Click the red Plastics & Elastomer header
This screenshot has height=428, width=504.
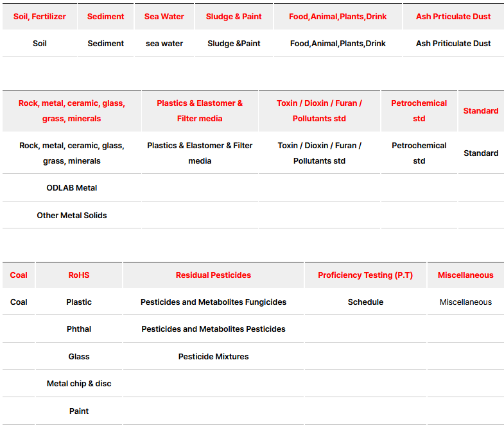200,110
